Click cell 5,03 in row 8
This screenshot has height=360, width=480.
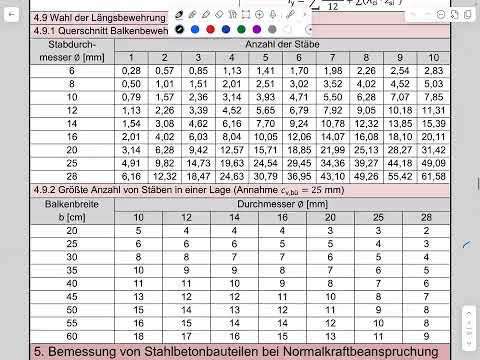click(x=433, y=84)
